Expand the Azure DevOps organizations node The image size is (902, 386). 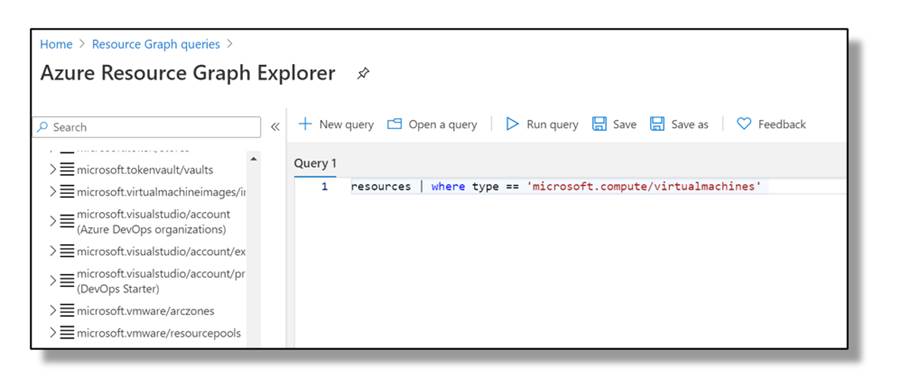point(53,221)
